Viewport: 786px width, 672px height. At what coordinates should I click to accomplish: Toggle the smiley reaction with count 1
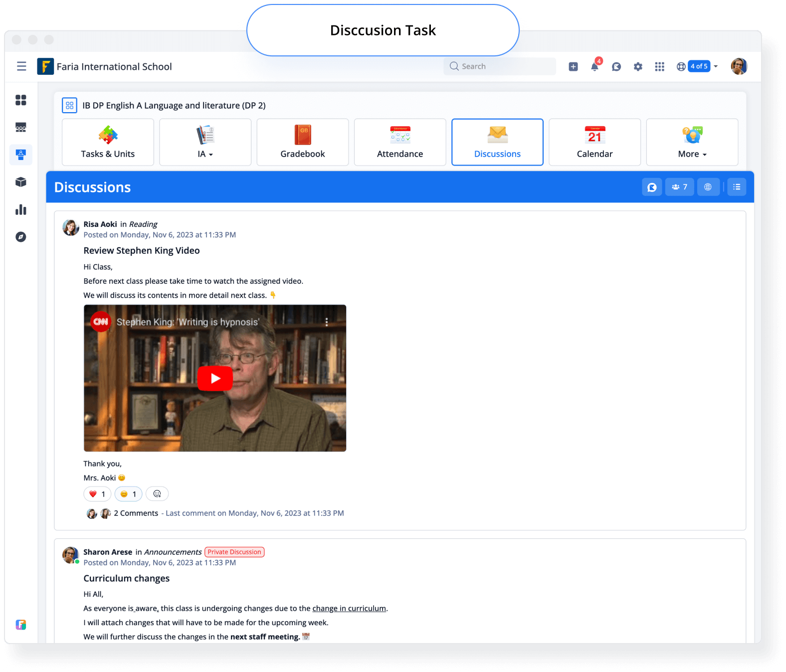coord(129,494)
